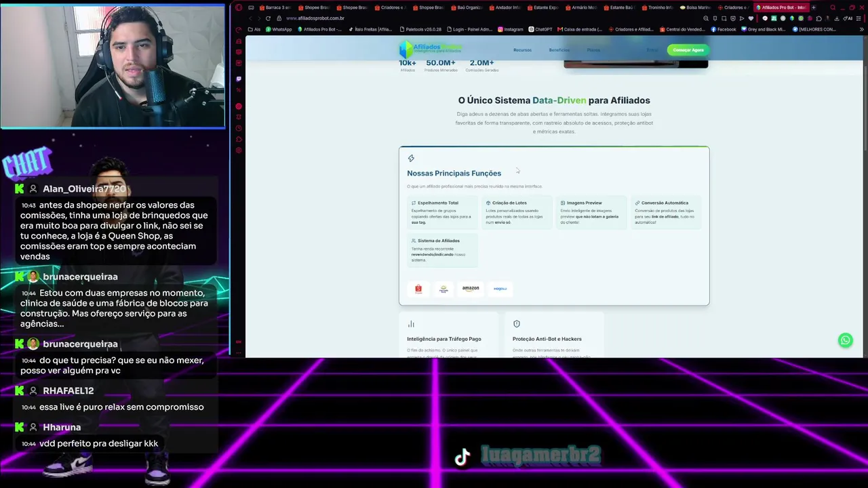Click the Entrar login link
Screen dimensions: 868x488
[x=652, y=50]
